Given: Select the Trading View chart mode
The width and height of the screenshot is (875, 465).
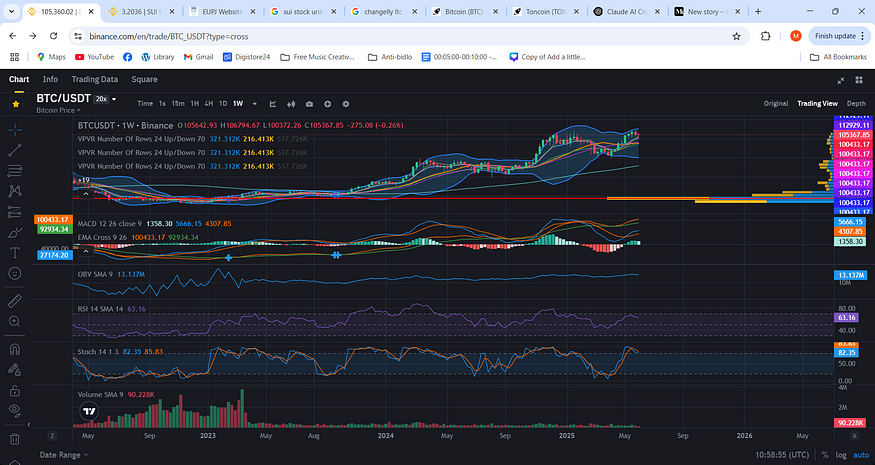Looking at the screenshot, I should coord(818,103).
